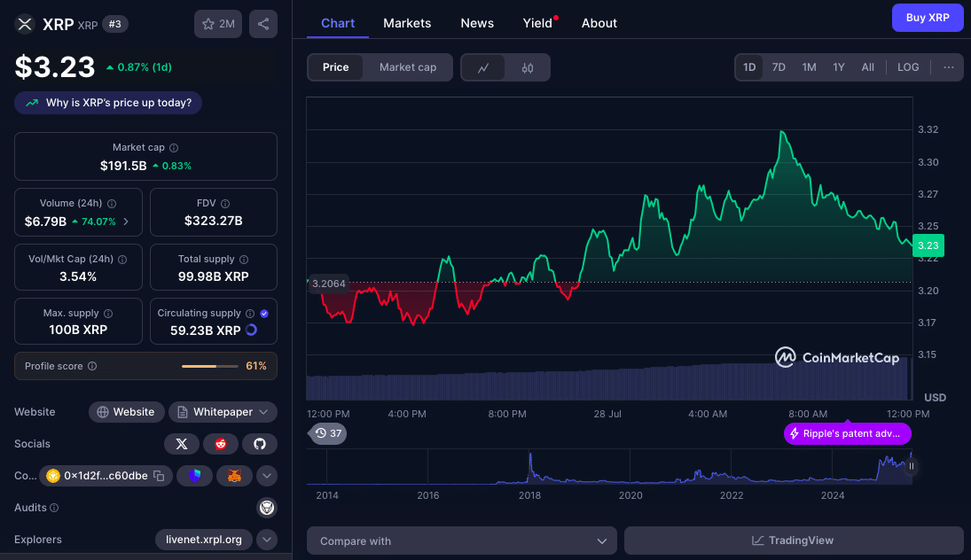
Task: Add XRP to watchlist via star button
Action: coord(218,24)
